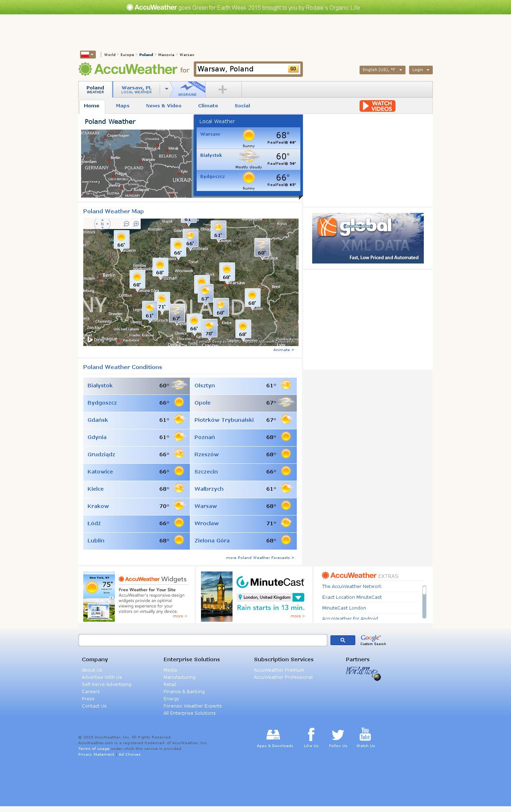The width and height of the screenshot is (511, 812).
Task: Expand the MinuteCast London location dropdown
Action: pos(298,597)
